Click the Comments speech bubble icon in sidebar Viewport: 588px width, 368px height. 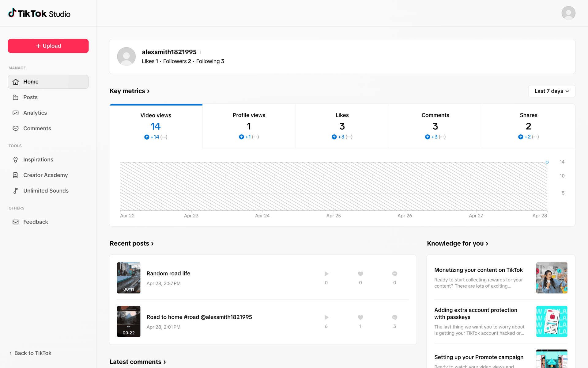(x=16, y=128)
